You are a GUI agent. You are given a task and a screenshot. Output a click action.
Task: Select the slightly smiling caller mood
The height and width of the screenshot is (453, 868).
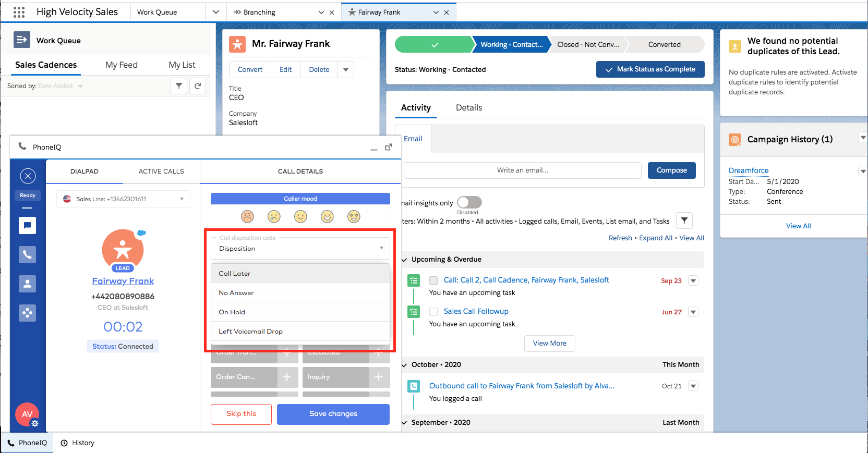click(x=300, y=216)
